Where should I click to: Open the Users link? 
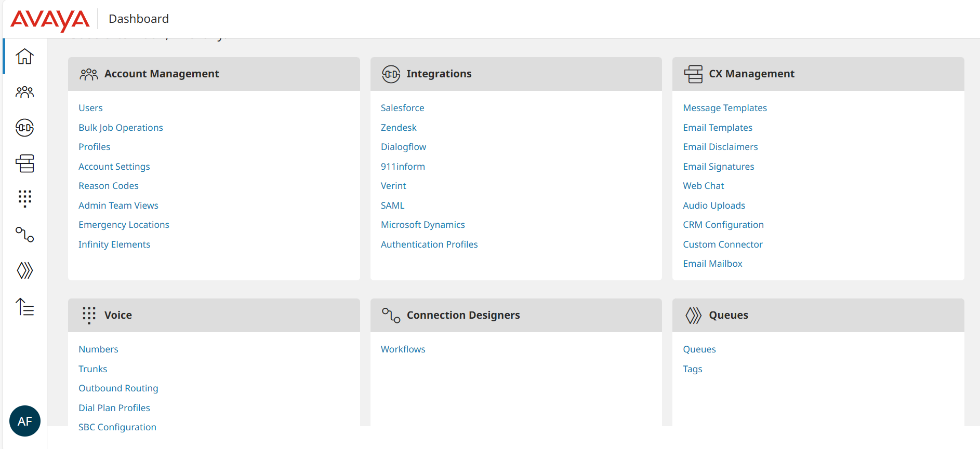click(x=90, y=108)
